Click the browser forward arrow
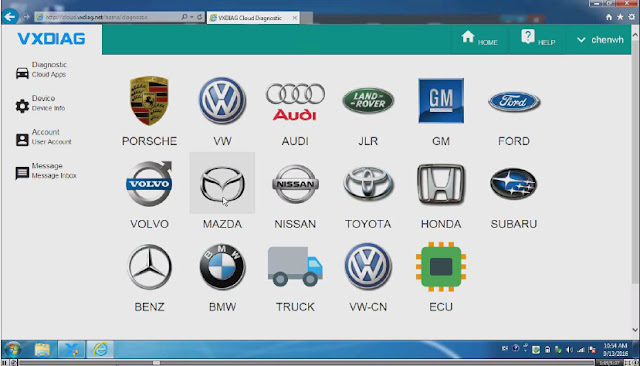The width and height of the screenshot is (640, 366). pyautogui.click(x=27, y=17)
